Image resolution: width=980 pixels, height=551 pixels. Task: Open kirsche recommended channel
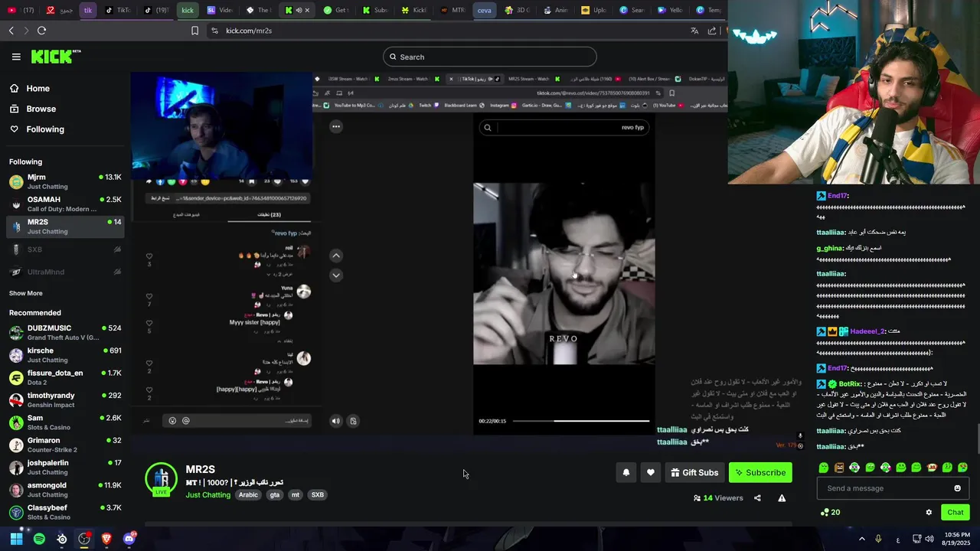[x=65, y=355]
